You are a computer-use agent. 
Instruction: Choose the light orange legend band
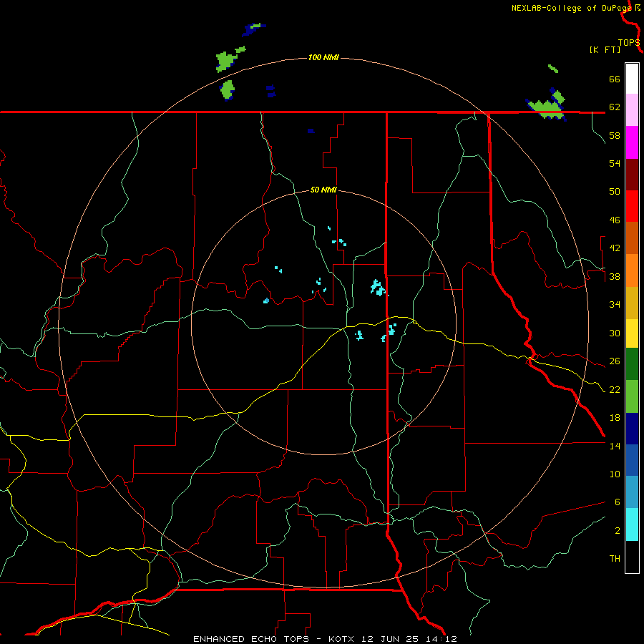[x=632, y=270]
